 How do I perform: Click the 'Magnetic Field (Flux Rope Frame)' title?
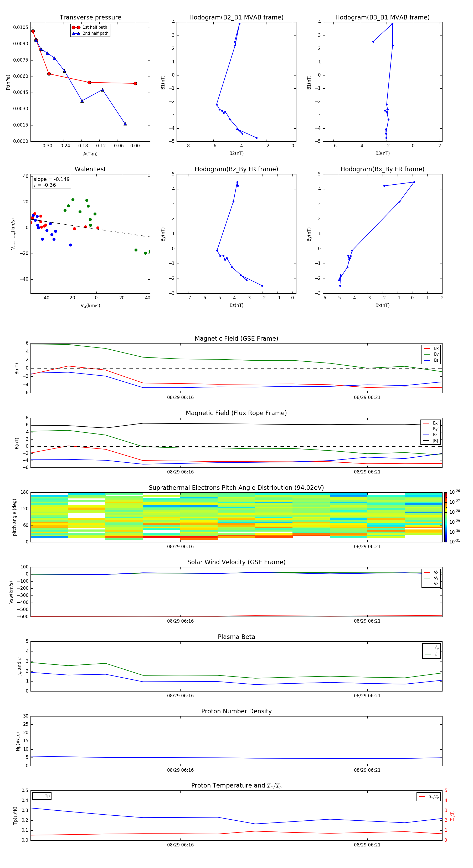[x=236, y=413]
